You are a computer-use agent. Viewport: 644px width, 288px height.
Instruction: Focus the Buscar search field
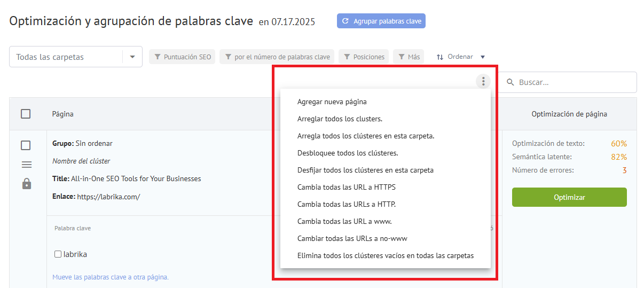pyautogui.click(x=567, y=82)
